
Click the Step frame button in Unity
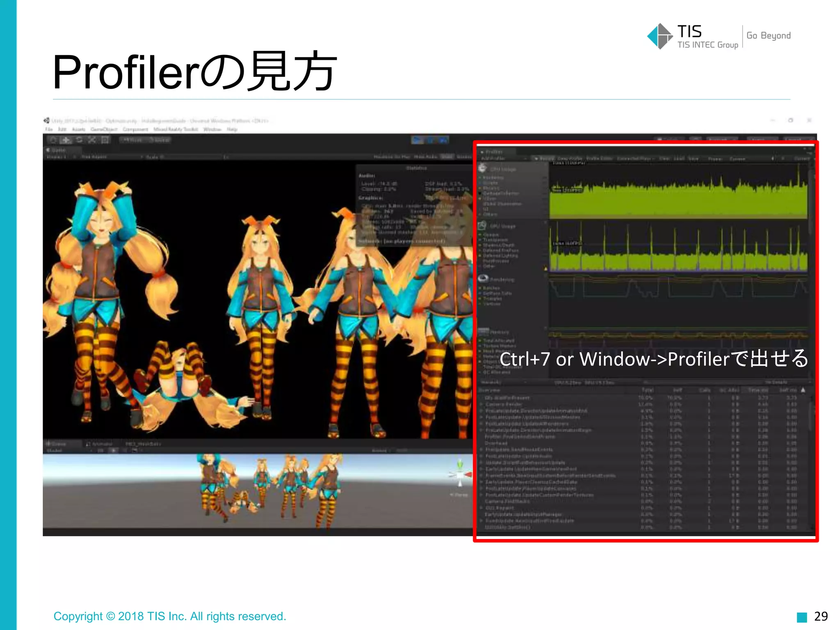443,140
